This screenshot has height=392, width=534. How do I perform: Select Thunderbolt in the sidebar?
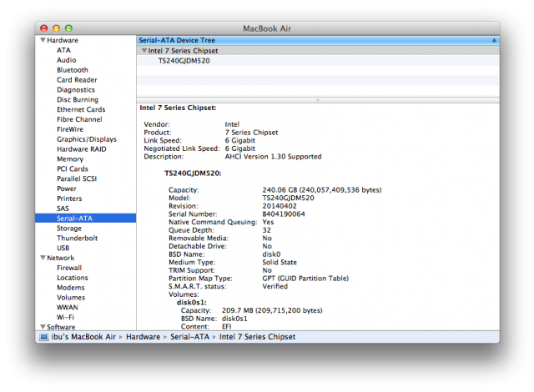pyautogui.click(x=78, y=239)
